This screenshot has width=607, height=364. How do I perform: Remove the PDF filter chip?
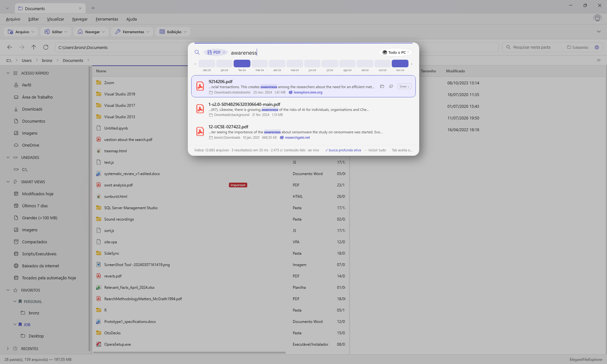(x=224, y=52)
